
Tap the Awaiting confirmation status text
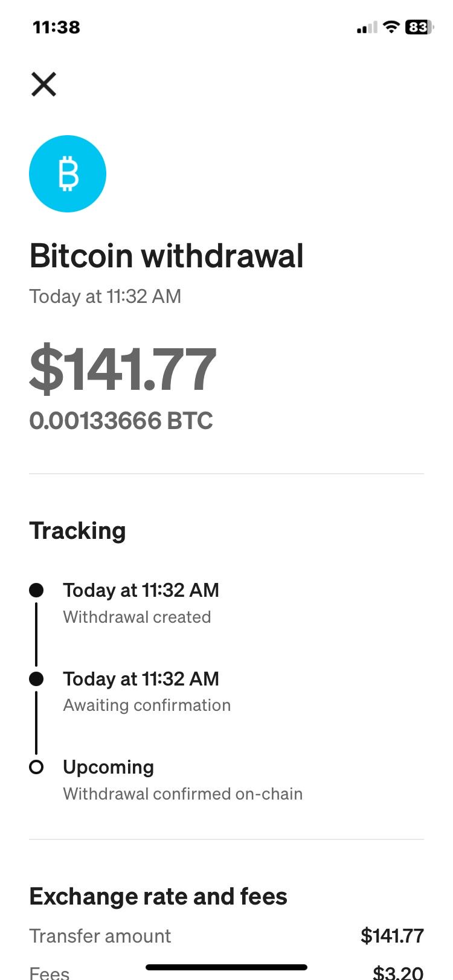tap(147, 705)
